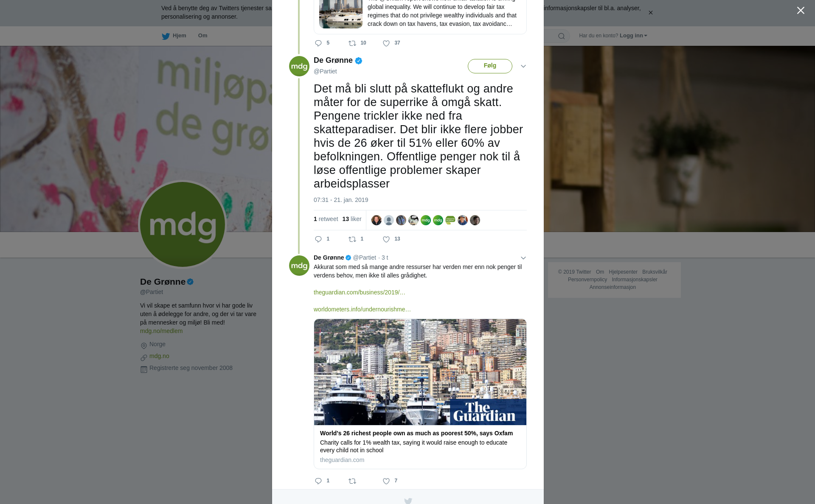The width and height of the screenshot is (815, 504).
Task: Go to Hjem in the top navigation
Action: [x=174, y=36]
